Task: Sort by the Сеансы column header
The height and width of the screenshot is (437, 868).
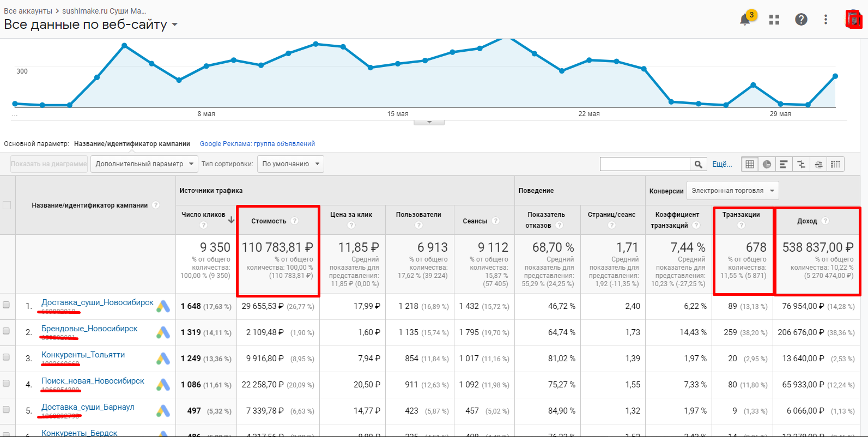Action: click(x=475, y=221)
